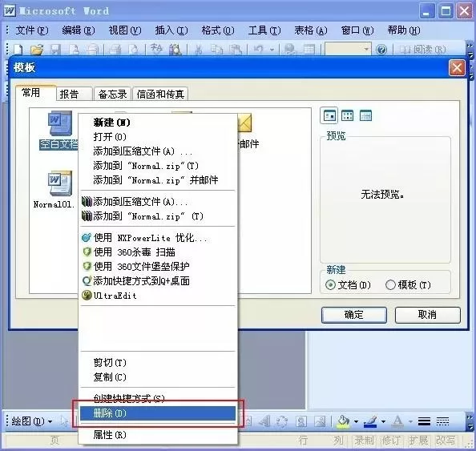Open the Fill Color dropdown arrow

pos(356,421)
